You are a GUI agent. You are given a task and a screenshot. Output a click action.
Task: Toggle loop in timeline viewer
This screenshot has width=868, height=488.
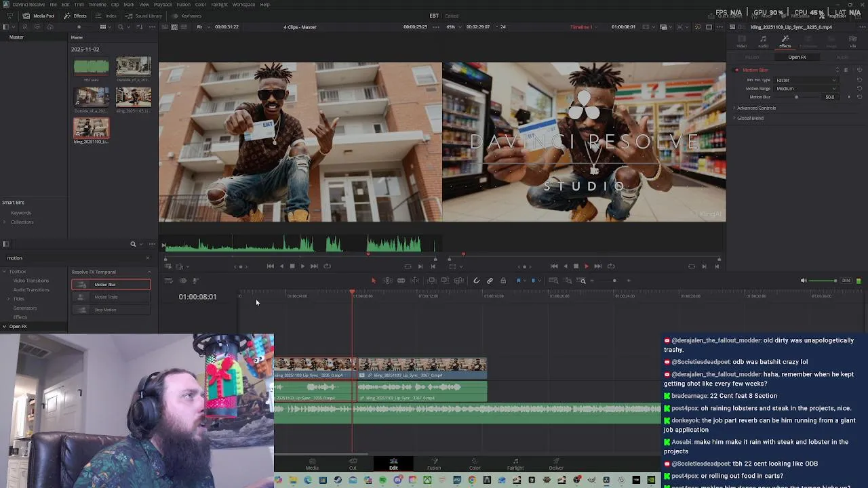point(611,266)
